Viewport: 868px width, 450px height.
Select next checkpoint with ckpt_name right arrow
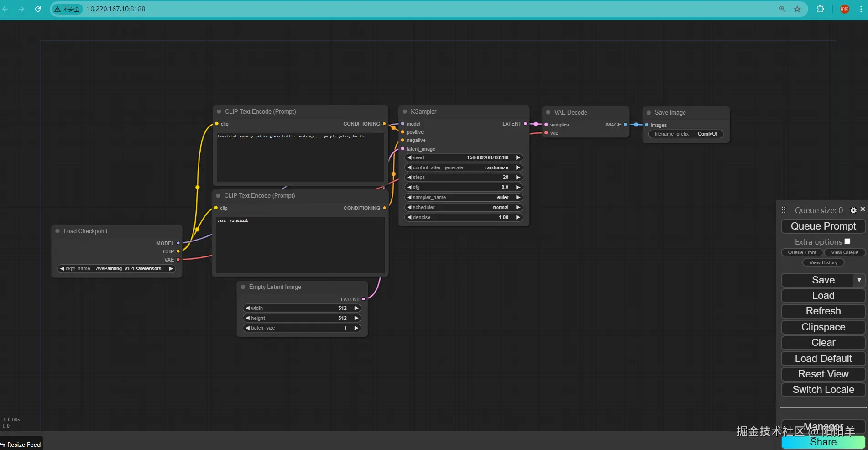click(171, 269)
